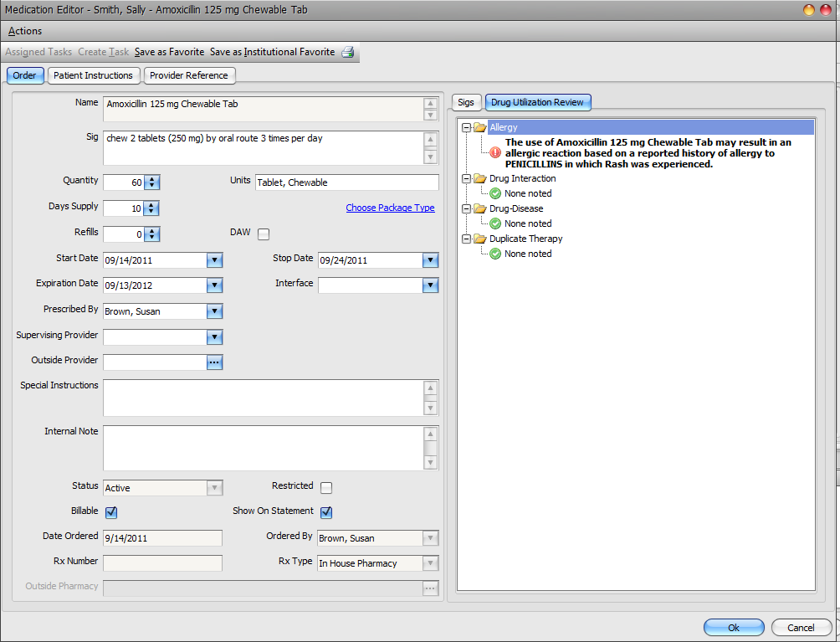Click the Allergy folder icon
Image resolution: width=840 pixels, height=642 pixels.
[x=480, y=127]
